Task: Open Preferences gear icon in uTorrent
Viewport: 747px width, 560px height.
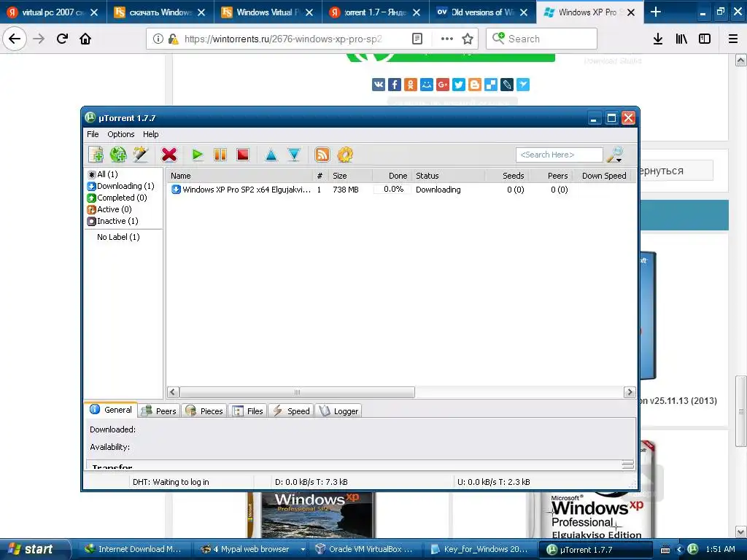Action: [345, 155]
